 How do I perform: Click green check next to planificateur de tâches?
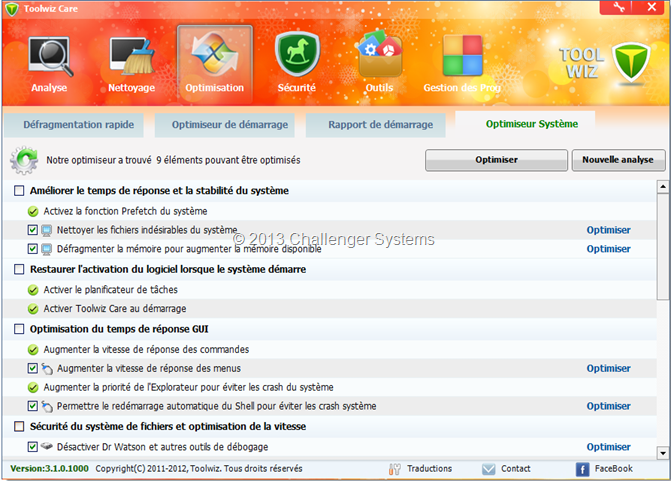(x=33, y=290)
